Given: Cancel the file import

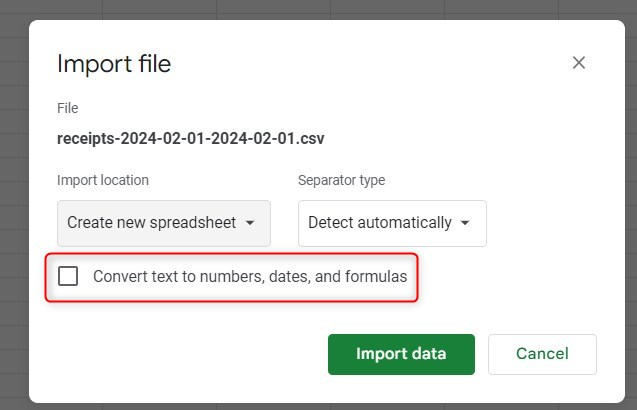Looking at the screenshot, I should point(542,354).
